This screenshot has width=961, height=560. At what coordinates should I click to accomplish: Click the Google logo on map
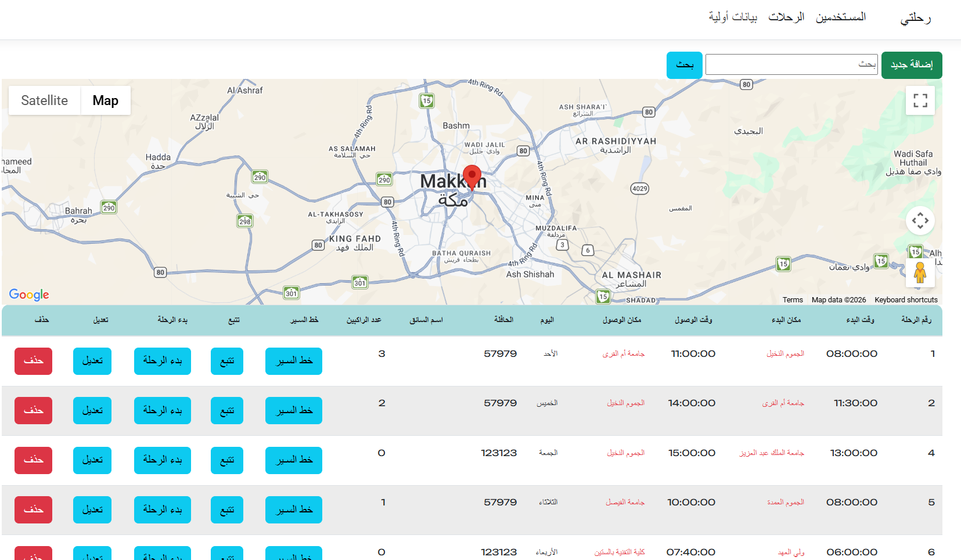click(29, 295)
